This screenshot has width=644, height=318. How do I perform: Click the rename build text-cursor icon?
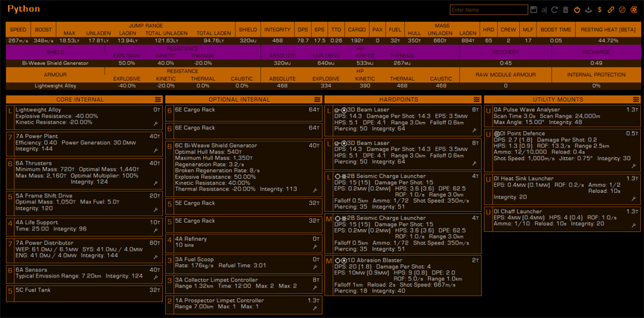pyautogui.click(x=544, y=10)
